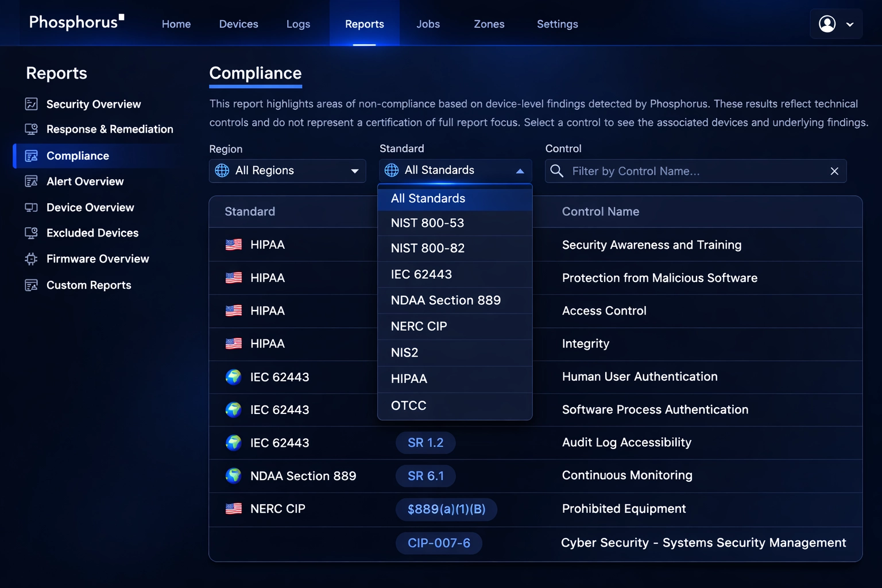This screenshot has height=588, width=882.
Task: Select NIST 800-53 from the standards list
Action: coord(427,223)
